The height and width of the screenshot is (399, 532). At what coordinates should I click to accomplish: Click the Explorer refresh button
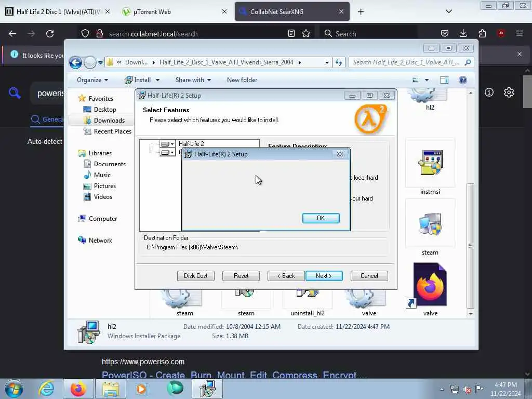pyautogui.click(x=339, y=62)
